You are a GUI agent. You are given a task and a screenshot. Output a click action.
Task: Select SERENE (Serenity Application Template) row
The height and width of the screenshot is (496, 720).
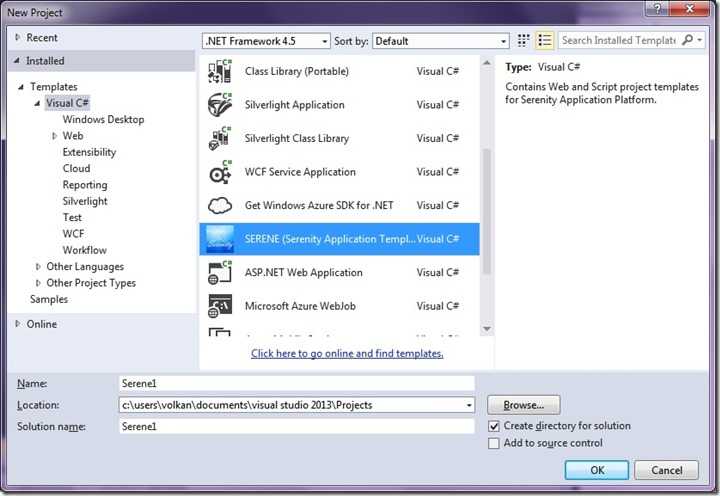pyautogui.click(x=339, y=239)
